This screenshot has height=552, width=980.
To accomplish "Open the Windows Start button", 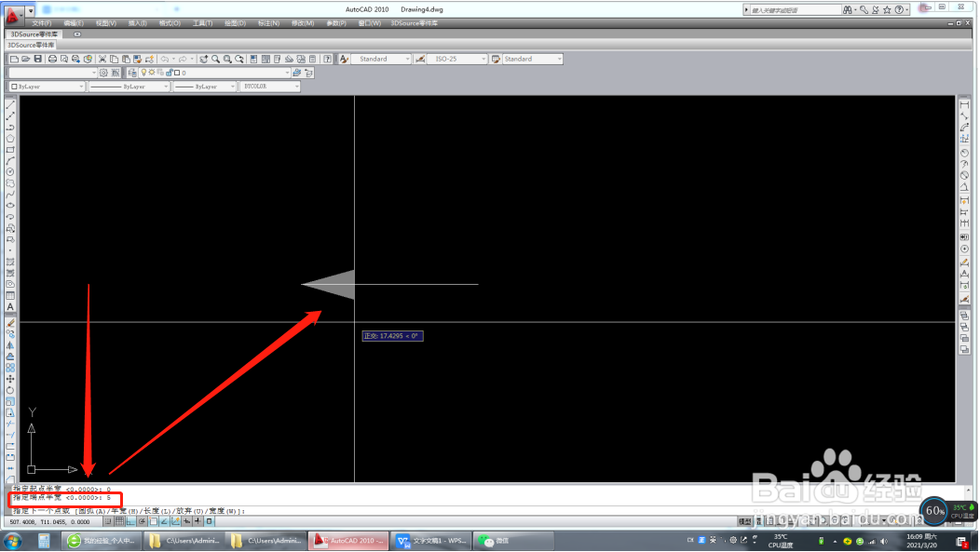I will tap(13, 541).
